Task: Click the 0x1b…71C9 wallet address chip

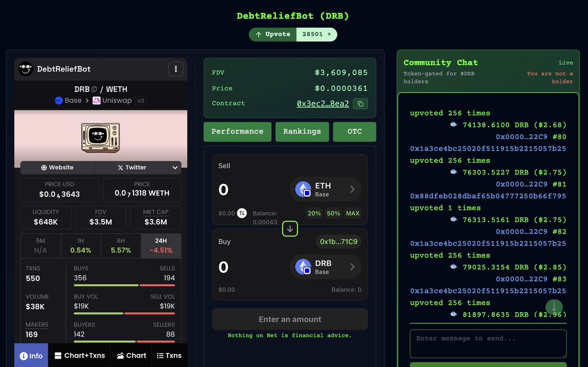Action: [339, 242]
